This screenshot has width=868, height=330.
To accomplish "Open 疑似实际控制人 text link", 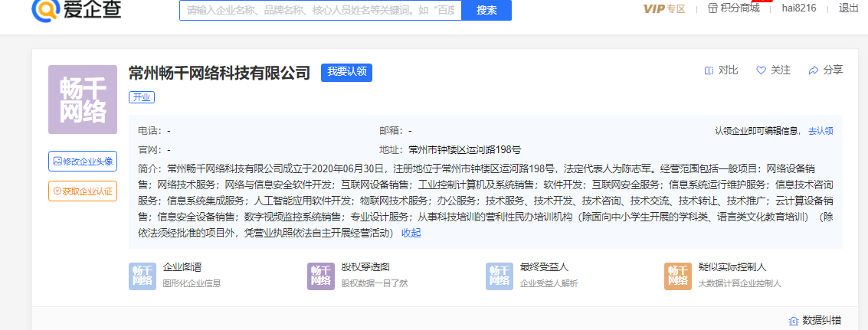I will pos(732,267).
